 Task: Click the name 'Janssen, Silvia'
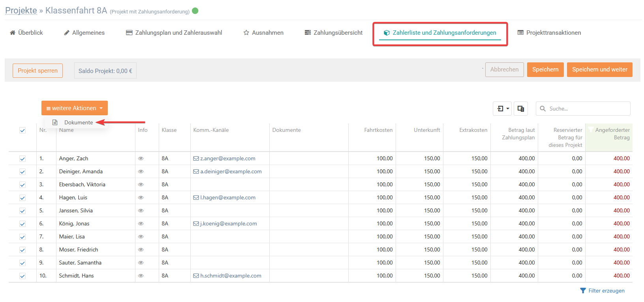(76, 210)
